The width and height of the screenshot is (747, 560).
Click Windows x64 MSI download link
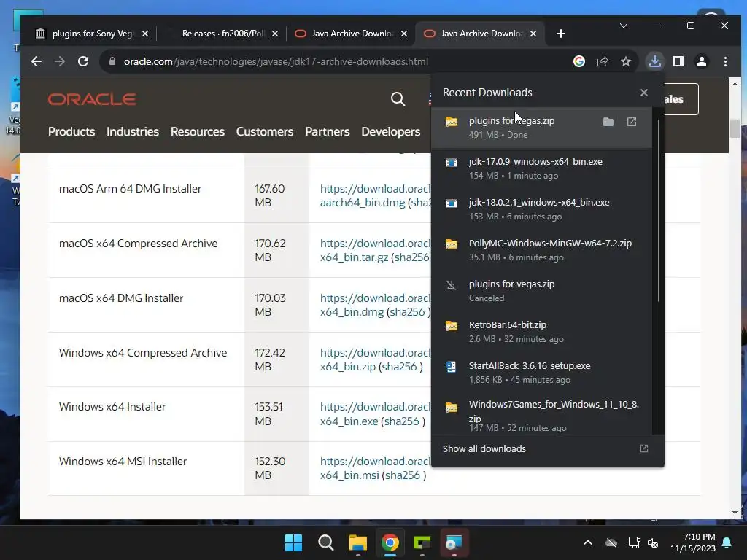375,468
